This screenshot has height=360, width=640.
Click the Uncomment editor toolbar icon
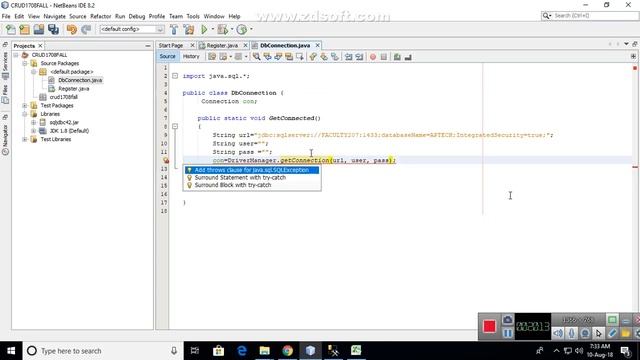tap(408, 57)
